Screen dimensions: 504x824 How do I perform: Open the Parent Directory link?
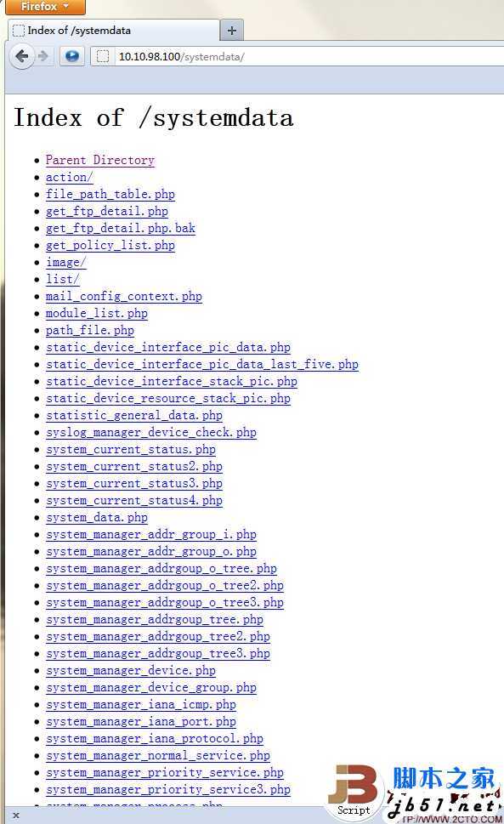[x=100, y=160]
